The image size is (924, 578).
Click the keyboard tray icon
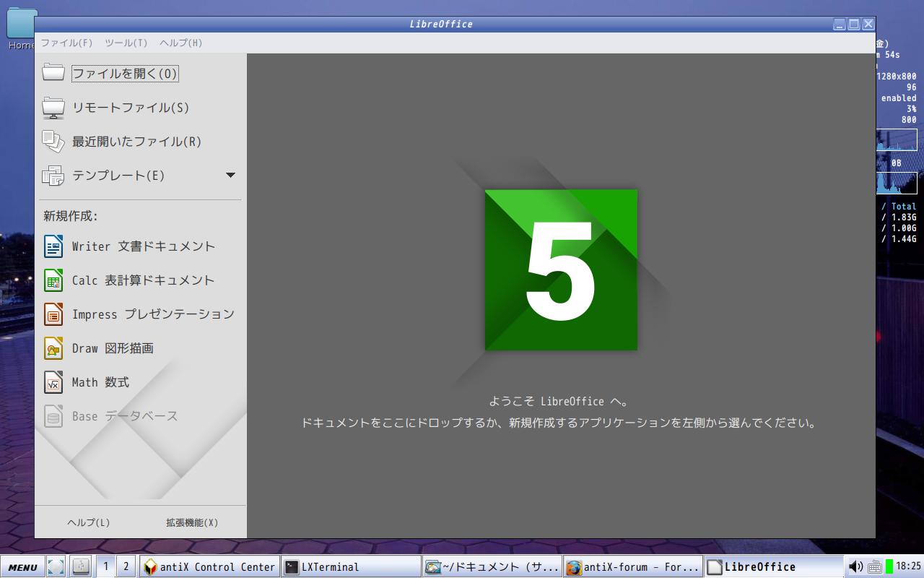[x=874, y=568]
